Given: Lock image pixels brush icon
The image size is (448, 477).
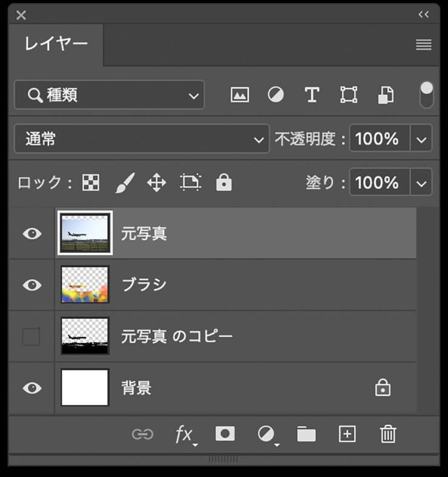Looking at the screenshot, I should pos(125,183).
